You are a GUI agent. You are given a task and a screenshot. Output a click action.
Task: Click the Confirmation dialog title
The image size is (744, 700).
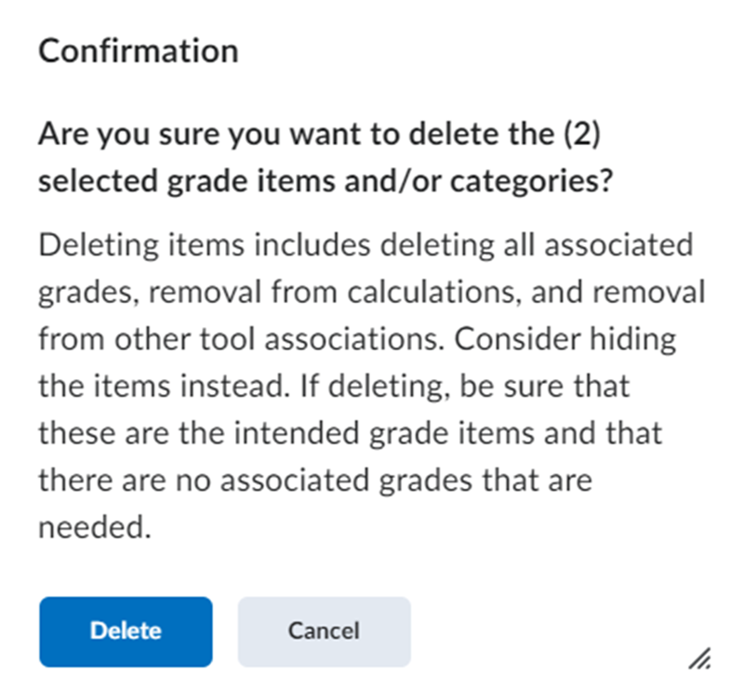(138, 50)
